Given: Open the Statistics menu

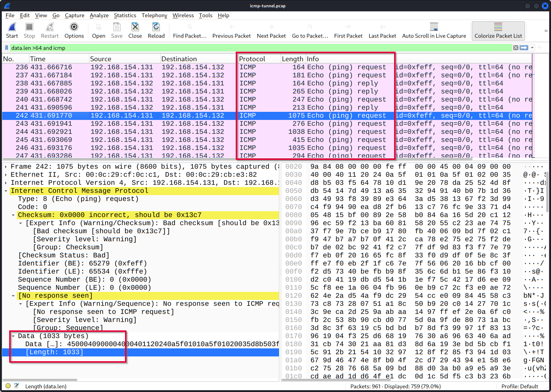Looking at the screenshot, I should [x=125, y=15].
